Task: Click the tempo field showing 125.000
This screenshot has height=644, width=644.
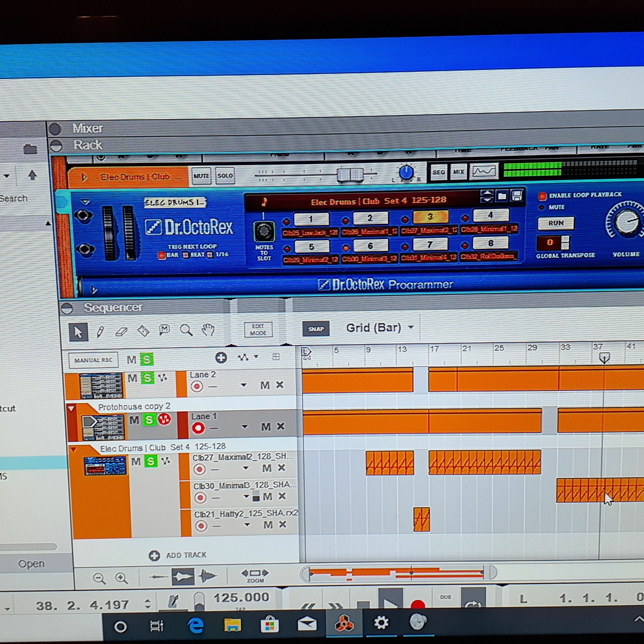Action: coord(241,597)
